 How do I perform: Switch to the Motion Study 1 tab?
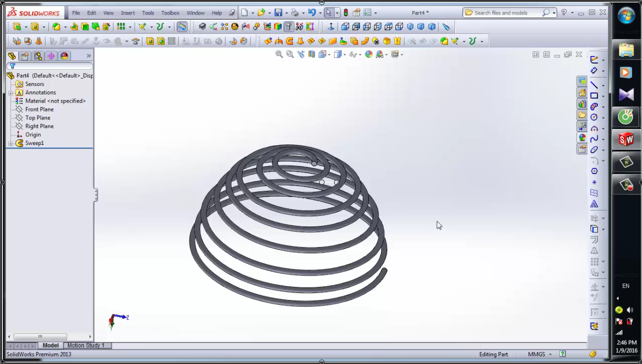[86, 345]
